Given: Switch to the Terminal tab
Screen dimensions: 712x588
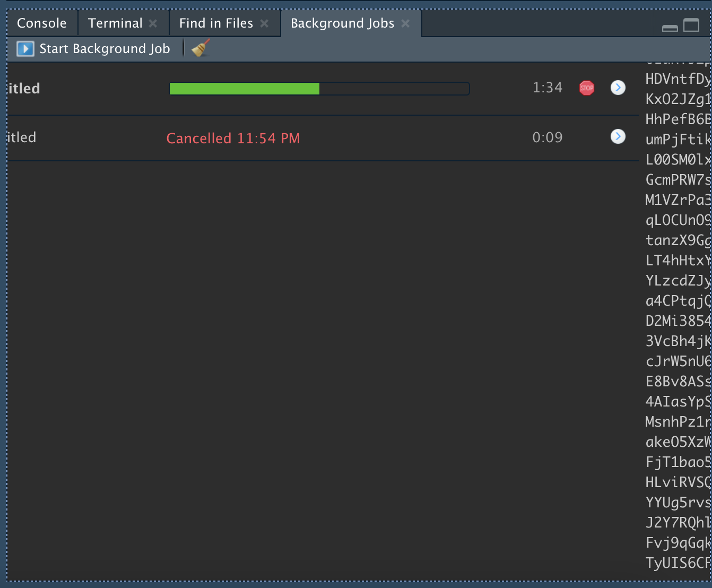Looking at the screenshot, I should (115, 23).
